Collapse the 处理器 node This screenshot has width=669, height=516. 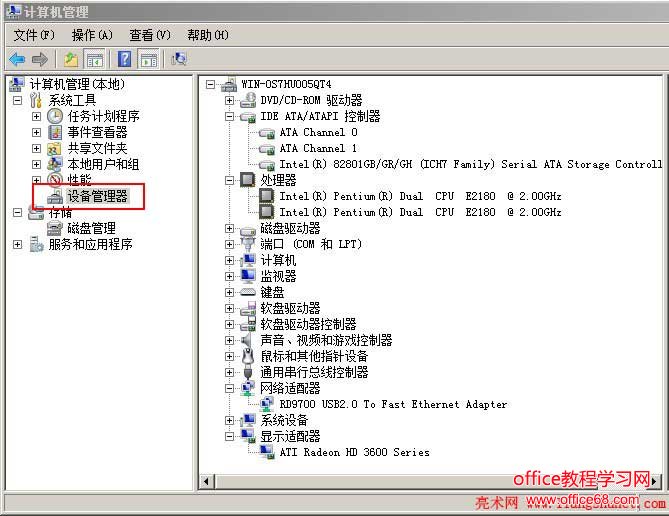[x=230, y=180]
